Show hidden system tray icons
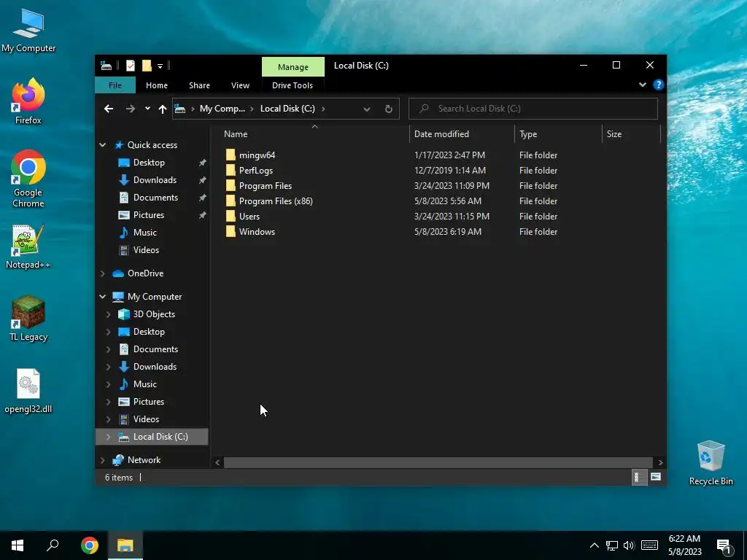This screenshot has width=747, height=560. pos(595,545)
